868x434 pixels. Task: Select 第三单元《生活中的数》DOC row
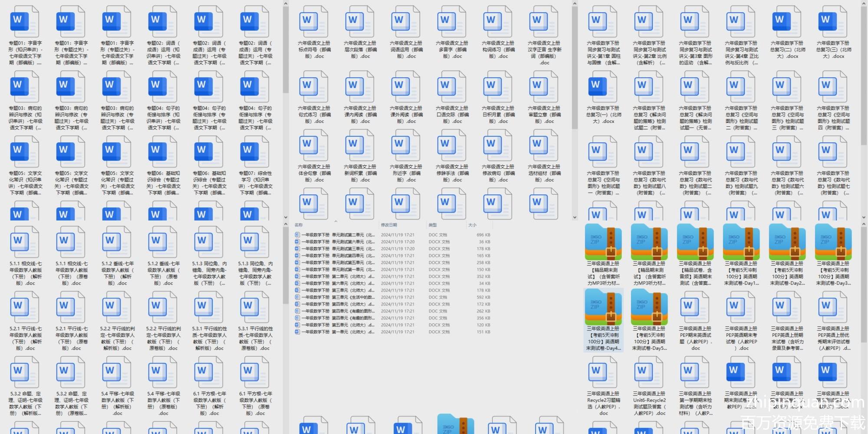(x=334, y=297)
